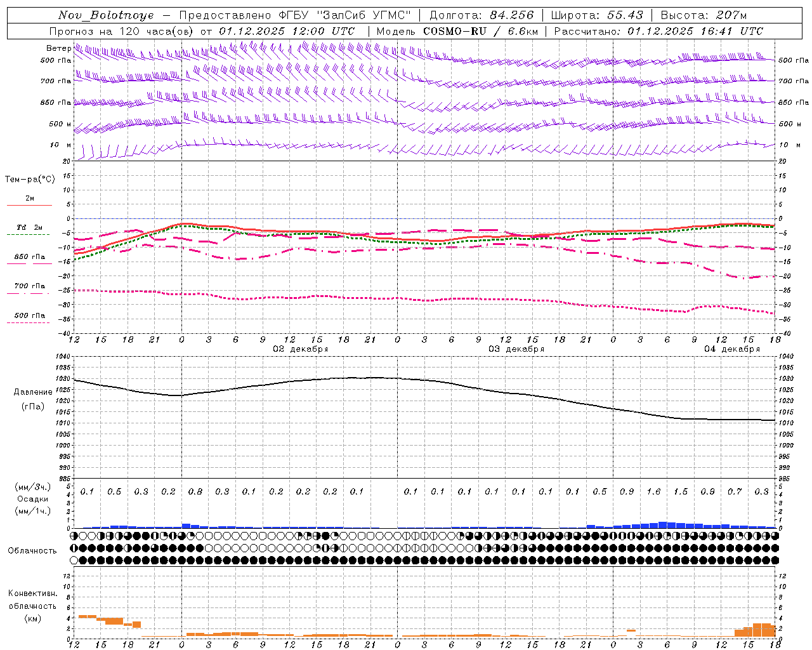This screenshot has width=812, height=650.
Task: Click the 0.7 precipitation amount value
Action: coord(735,492)
